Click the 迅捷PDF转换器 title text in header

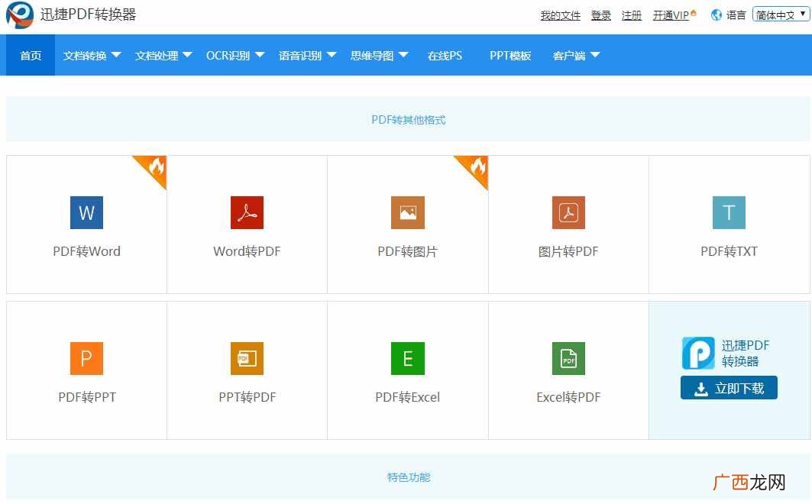(x=88, y=15)
